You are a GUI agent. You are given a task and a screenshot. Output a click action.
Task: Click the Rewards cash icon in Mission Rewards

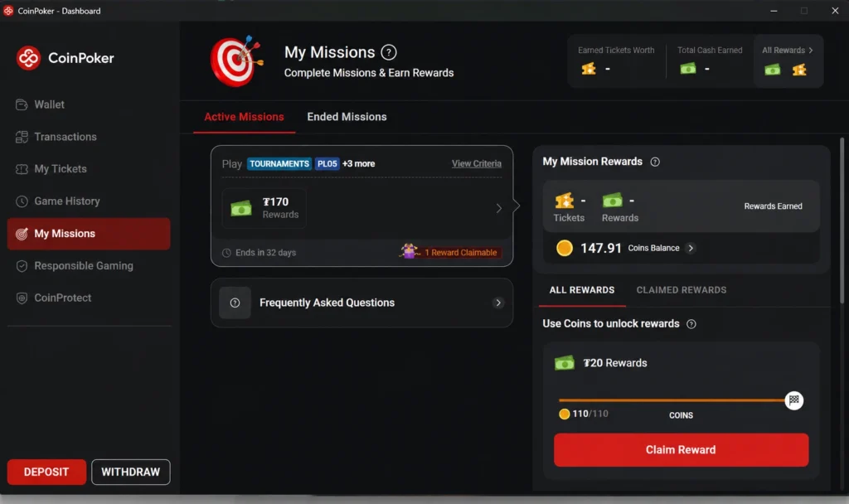(613, 201)
